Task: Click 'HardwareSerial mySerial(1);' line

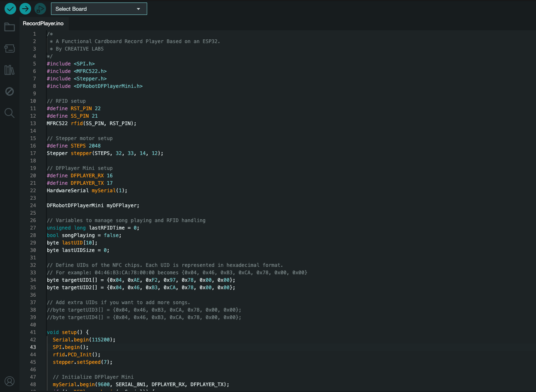Action: tap(87, 191)
